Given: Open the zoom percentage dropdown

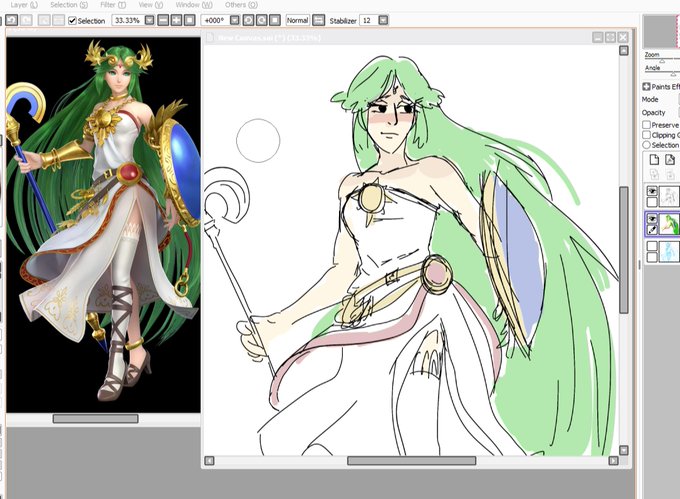Looking at the screenshot, I should click(149, 20).
